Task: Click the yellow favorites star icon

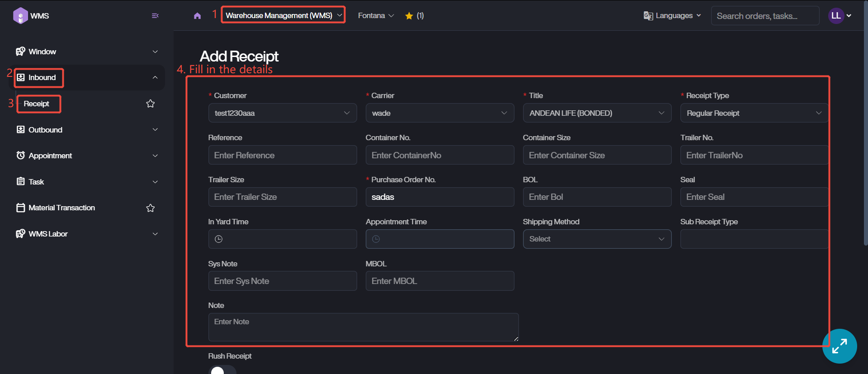Action: (409, 16)
